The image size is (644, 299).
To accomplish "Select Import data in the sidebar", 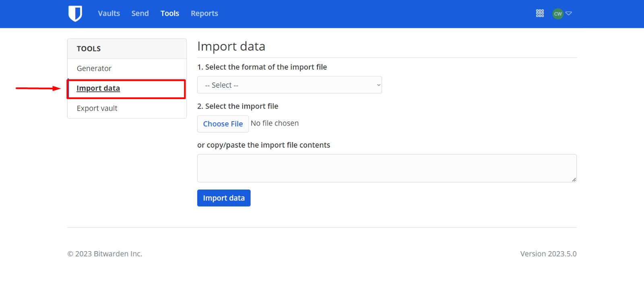I will (127, 89).
